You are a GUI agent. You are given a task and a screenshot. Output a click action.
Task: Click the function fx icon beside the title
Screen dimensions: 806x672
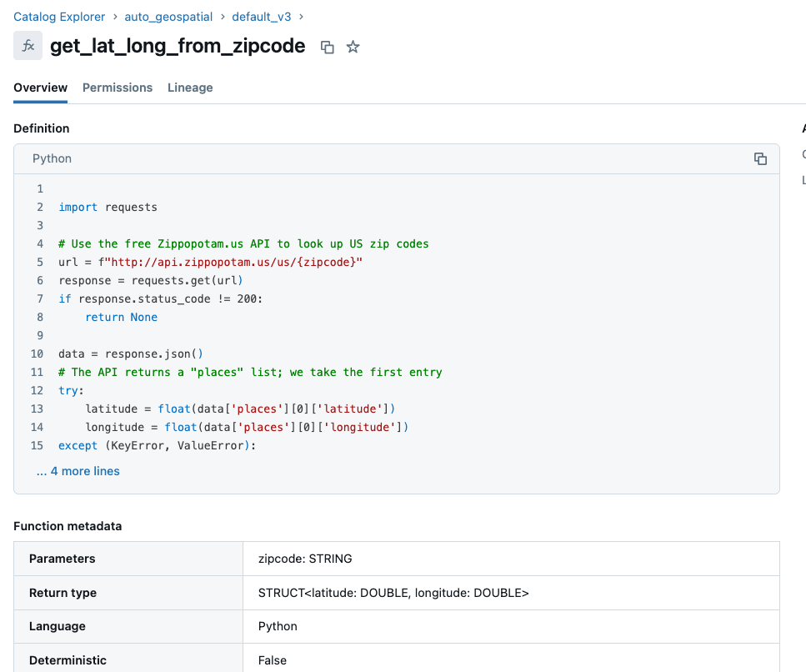pos(28,46)
